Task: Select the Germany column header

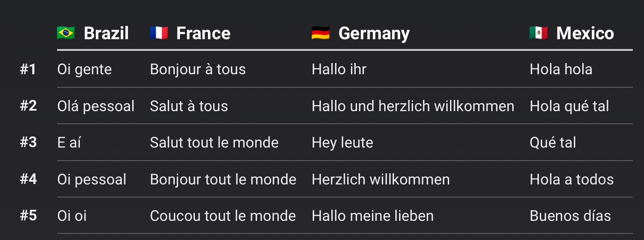Action: point(374,33)
